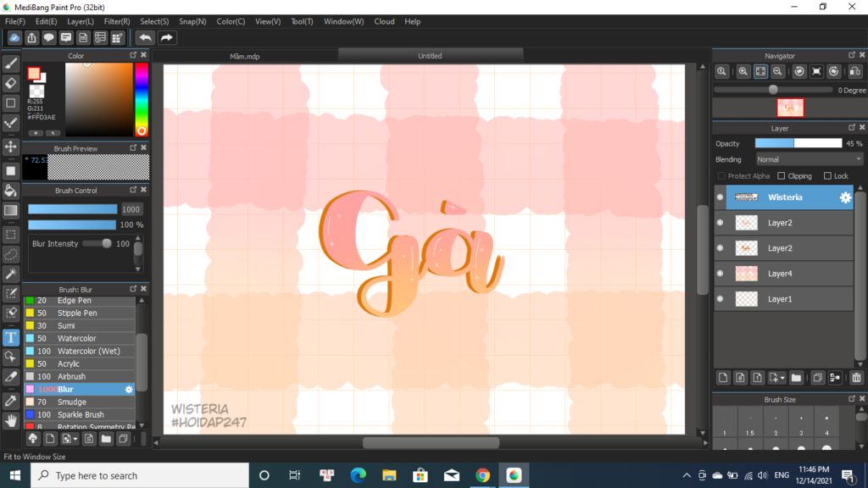The height and width of the screenshot is (488, 868).
Task: Click the add brush folder icon
Action: point(106,440)
